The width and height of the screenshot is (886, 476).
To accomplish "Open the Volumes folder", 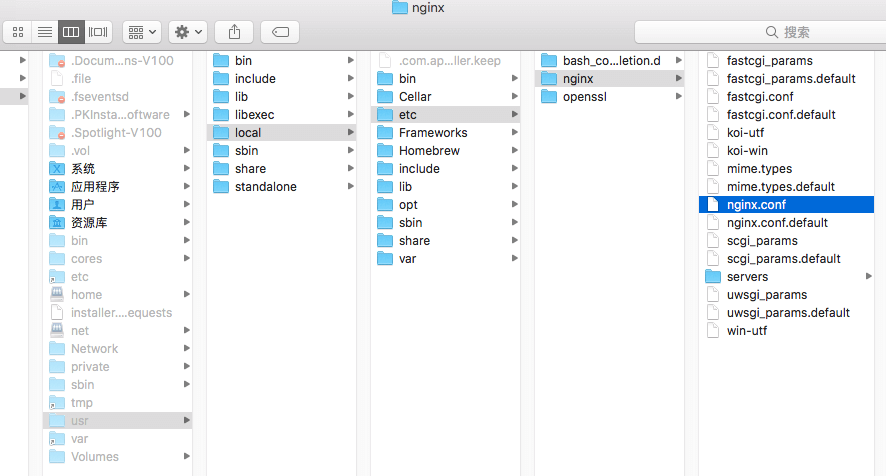I will coord(118,457).
